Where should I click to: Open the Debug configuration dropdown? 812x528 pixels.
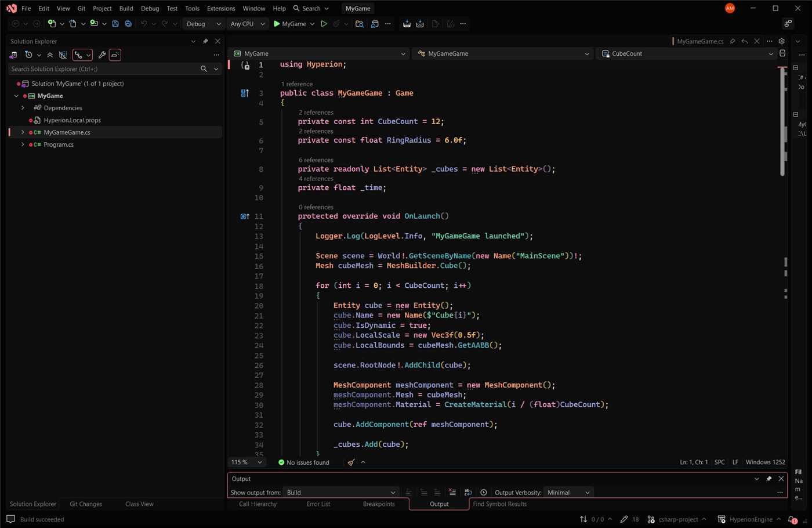click(203, 24)
